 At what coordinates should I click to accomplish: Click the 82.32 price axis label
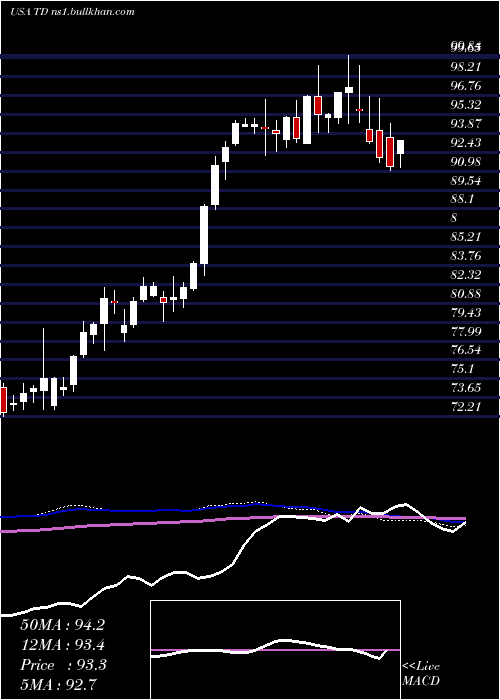click(x=466, y=275)
